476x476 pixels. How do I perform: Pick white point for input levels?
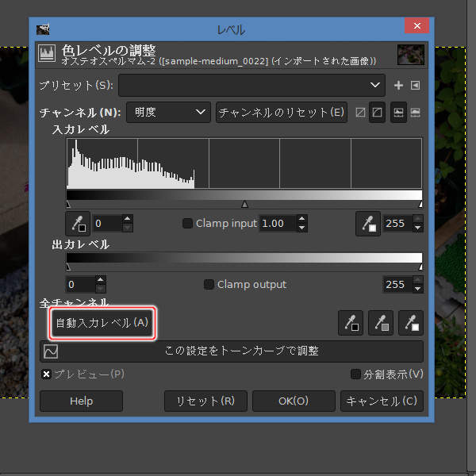368,224
